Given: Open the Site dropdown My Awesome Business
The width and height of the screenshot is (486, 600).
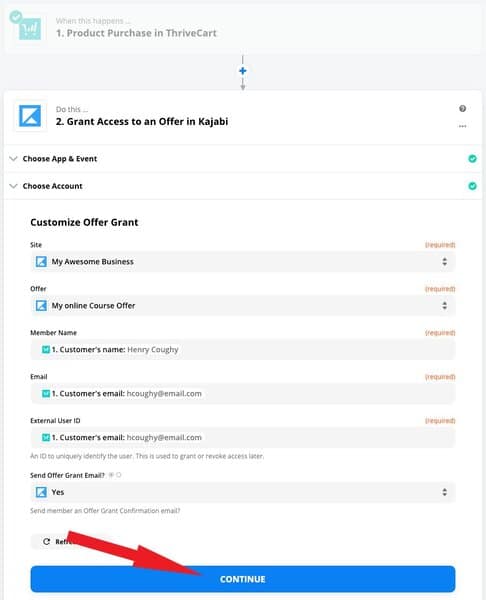Looking at the screenshot, I should click(243, 262).
